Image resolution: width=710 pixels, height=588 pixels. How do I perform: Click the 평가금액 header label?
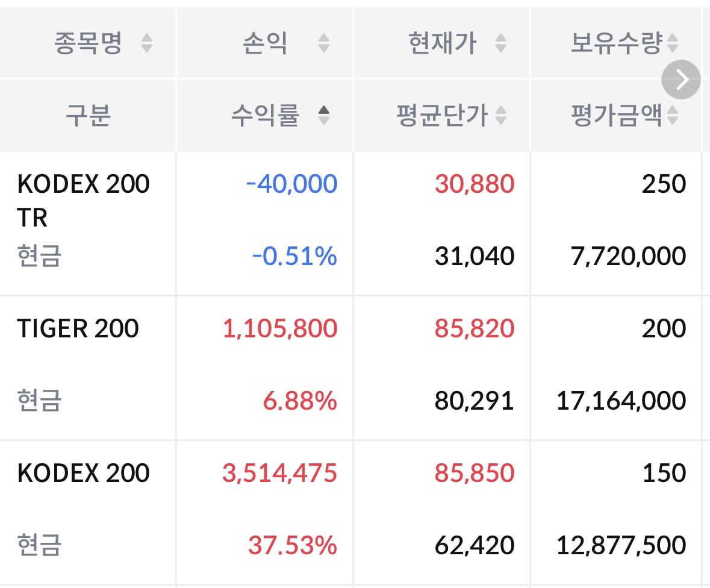tap(616, 115)
